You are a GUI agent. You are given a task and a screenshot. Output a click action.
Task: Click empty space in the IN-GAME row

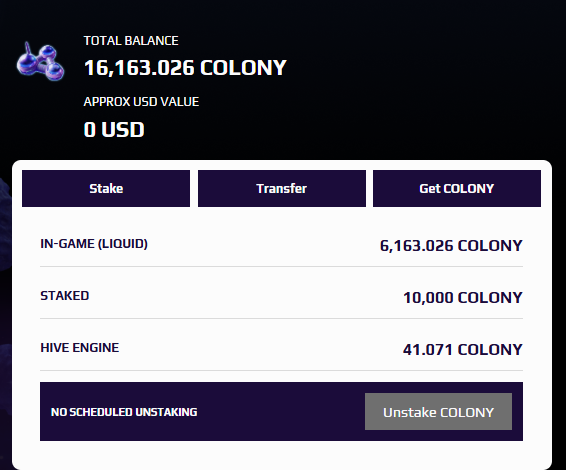pos(264,244)
